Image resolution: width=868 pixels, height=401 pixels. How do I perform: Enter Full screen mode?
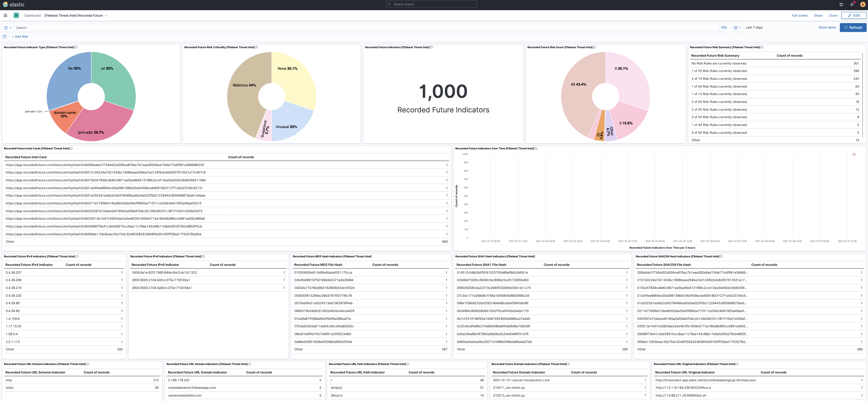[799, 15]
